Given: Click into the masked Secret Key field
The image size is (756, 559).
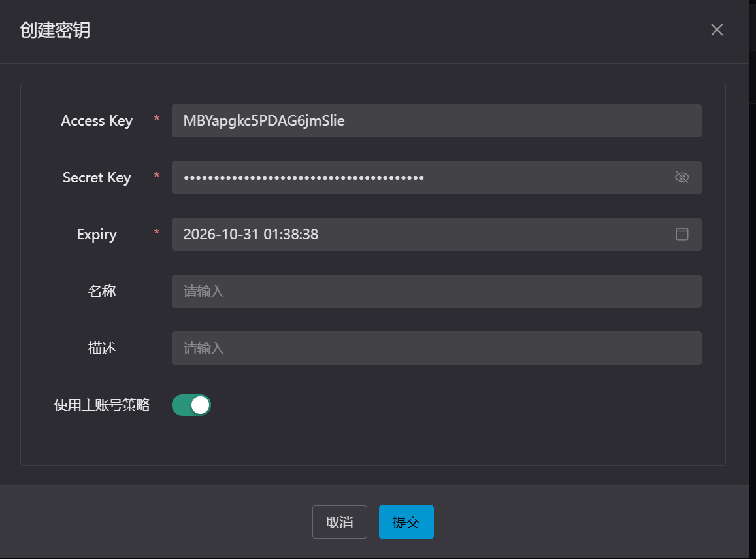Looking at the screenshot, I should tap(418, 177).
